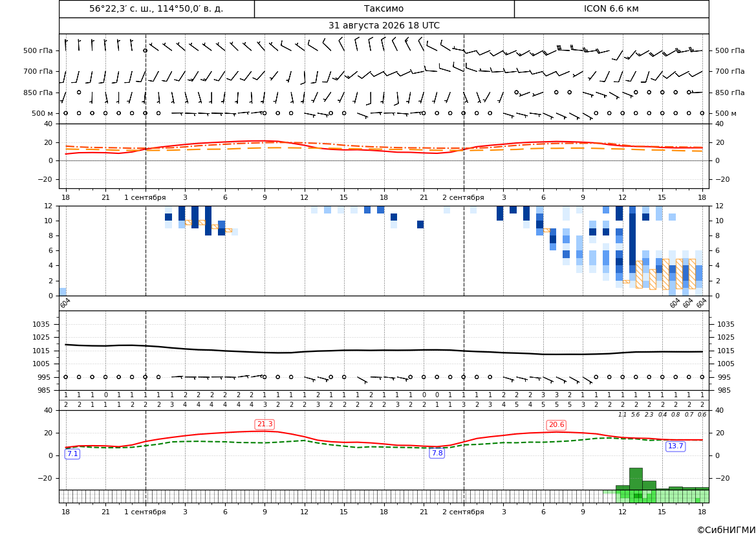Select the red 20.6 maximum temperature label
Image resolution: width=756 pixels, height=535 pixels.
click(x=556, y=424)
